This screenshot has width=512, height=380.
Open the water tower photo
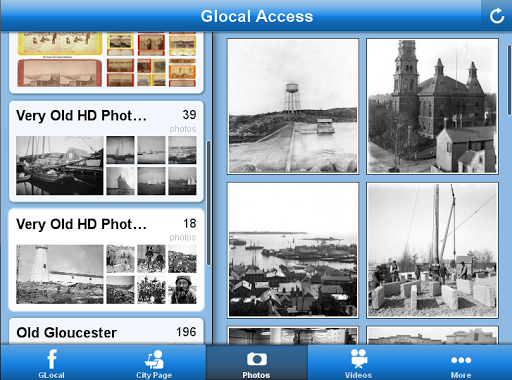coord(293,106)
